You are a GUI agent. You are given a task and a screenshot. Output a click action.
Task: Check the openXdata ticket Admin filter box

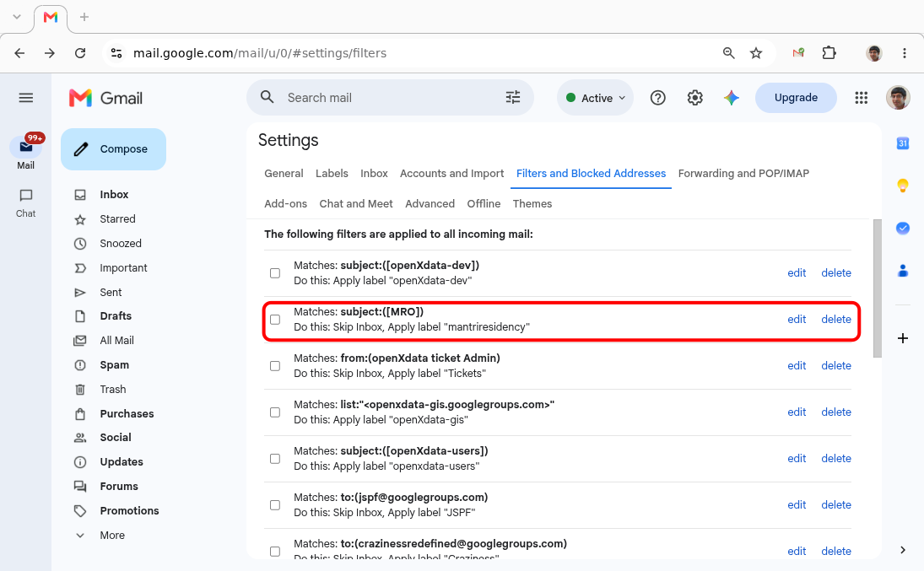(x=275, y=366)
